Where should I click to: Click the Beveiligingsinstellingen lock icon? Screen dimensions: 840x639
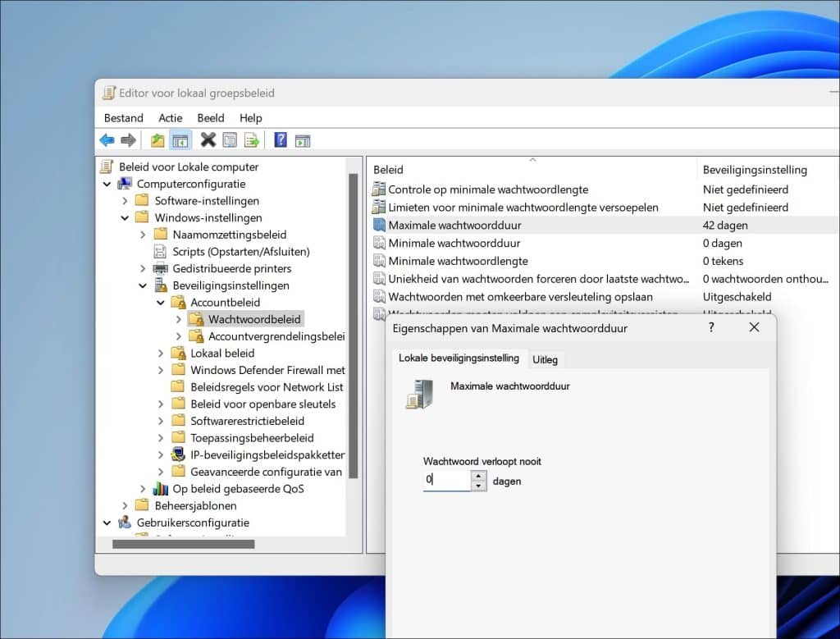click(x=160, y=285)
